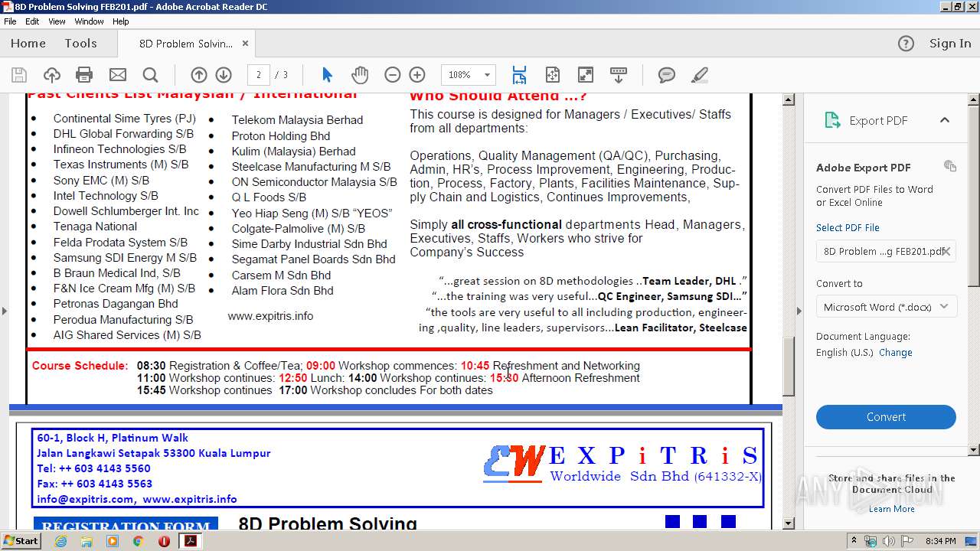Viewport: 980px width, 551px height.
Task: Click the blue Convert button
Action: point(886,417)
